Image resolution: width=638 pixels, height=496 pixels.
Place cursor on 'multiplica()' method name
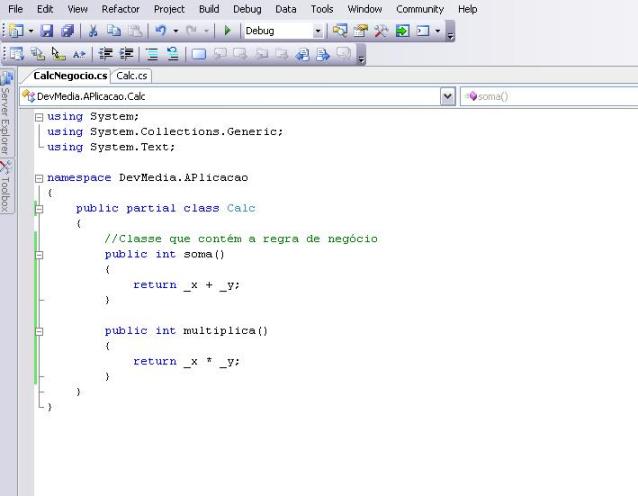point(225,331)
